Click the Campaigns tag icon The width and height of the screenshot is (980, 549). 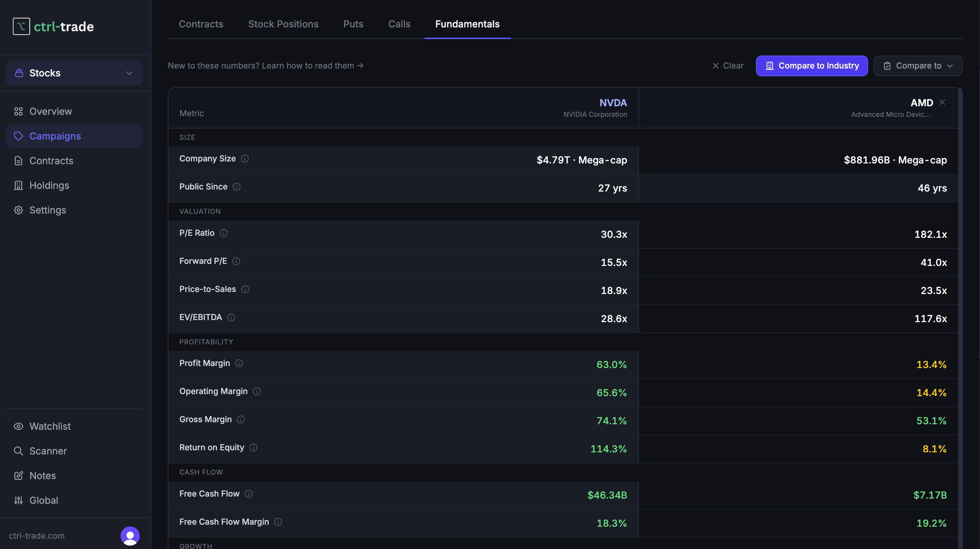(18, 136)
